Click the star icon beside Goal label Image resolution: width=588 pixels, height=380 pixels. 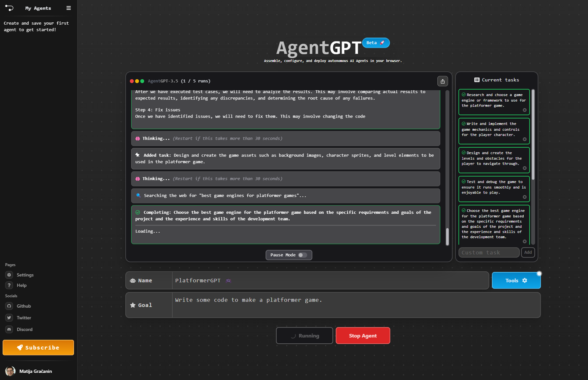click(133, 305)
